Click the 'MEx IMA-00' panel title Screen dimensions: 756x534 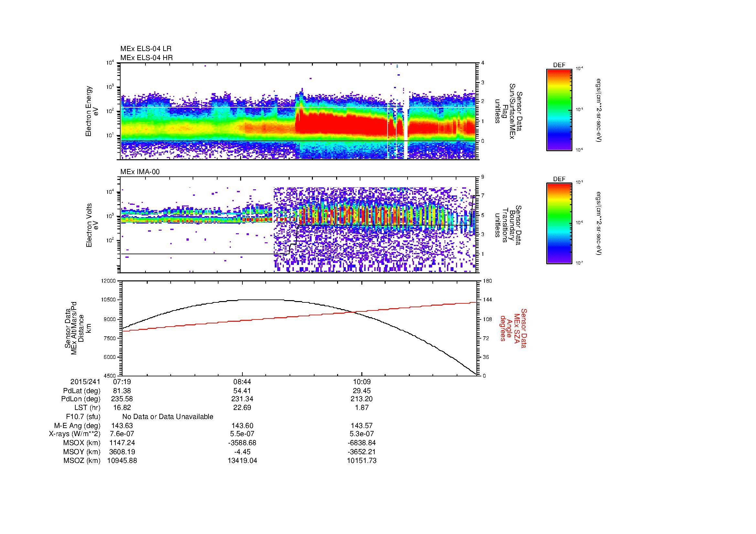[140, 172]
